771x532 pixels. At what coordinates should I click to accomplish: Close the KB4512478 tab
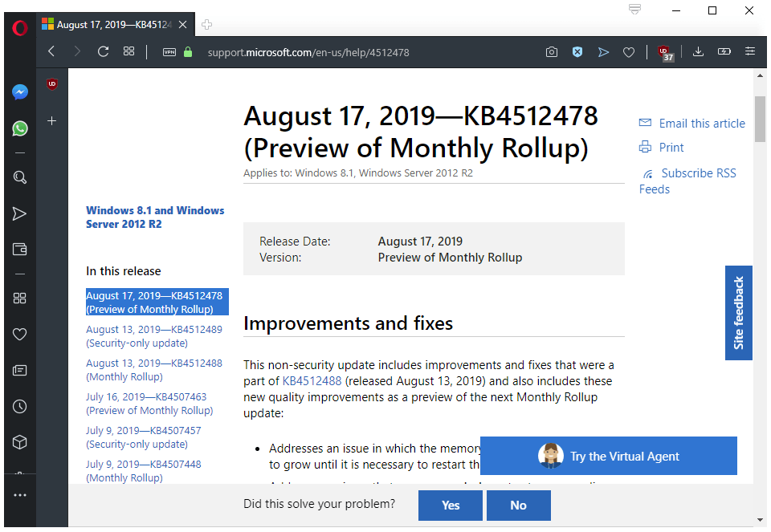(182, 25)
